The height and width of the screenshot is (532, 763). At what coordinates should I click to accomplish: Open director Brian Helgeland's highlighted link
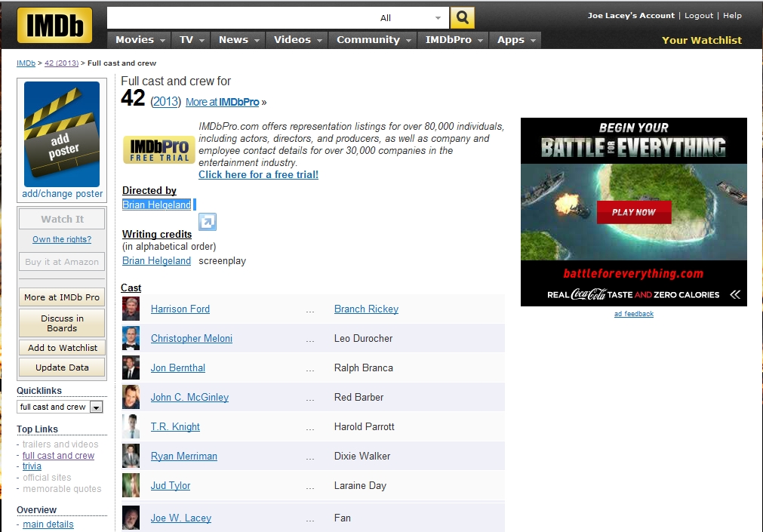click(157, 205)
